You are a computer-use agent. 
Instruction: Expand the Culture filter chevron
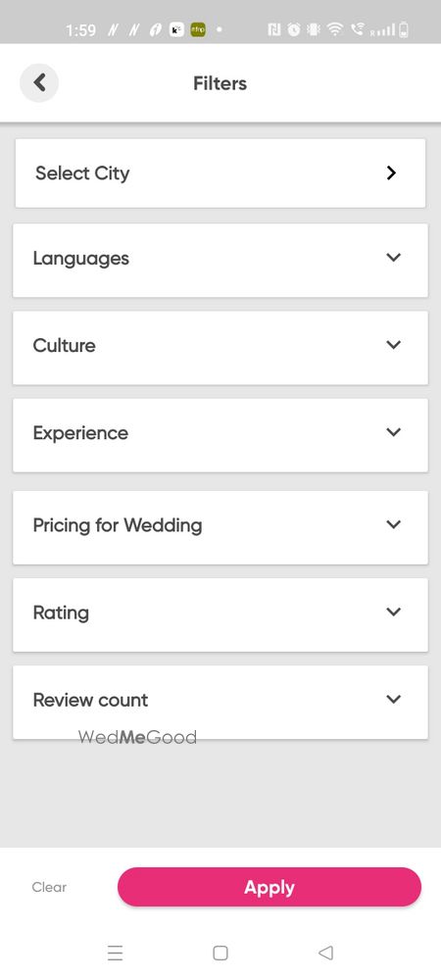coord(393,344)
